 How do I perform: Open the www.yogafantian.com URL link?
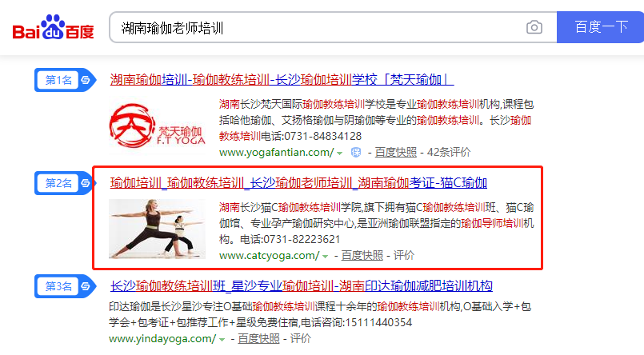(x=277, y=152)
